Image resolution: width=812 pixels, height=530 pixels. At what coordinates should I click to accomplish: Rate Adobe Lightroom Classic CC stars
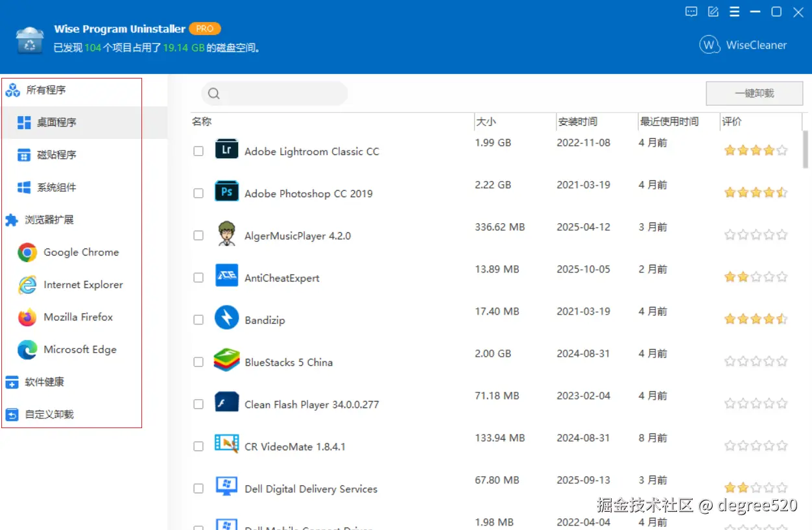click(x=756, y=151)
